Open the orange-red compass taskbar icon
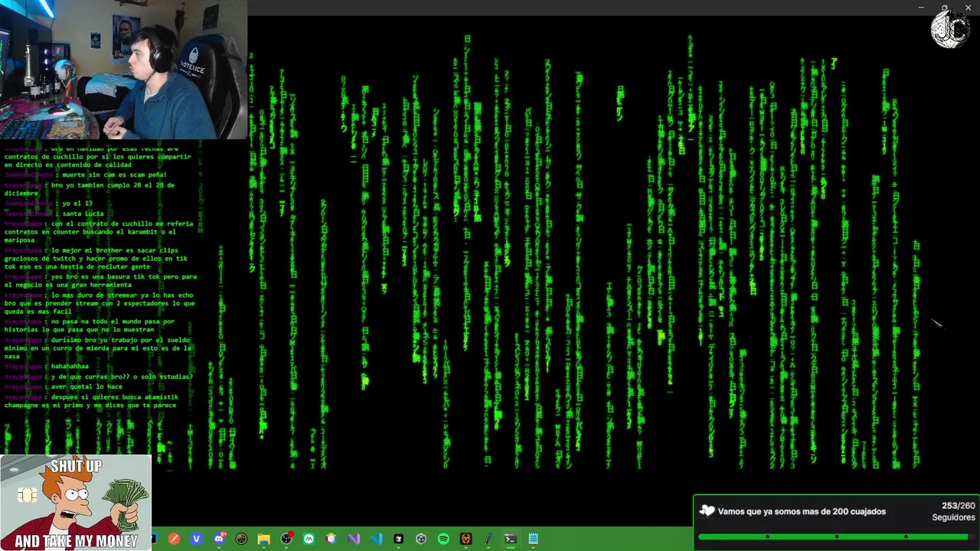The width and height of the screenshot is (980, 551). (x=174, y=539)
